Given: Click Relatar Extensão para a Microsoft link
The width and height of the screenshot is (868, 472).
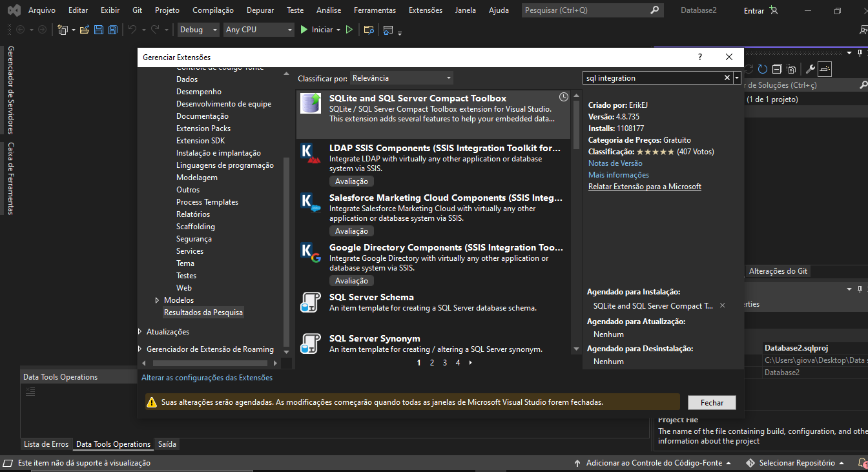Looking at the screenshot, I should tap(645, 187).
